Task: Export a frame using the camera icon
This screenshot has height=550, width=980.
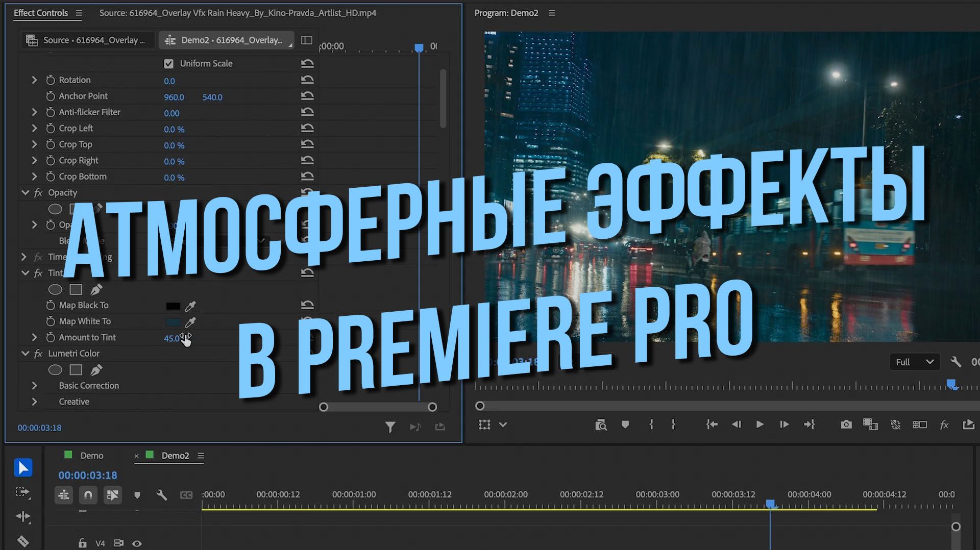Action: 846,424
